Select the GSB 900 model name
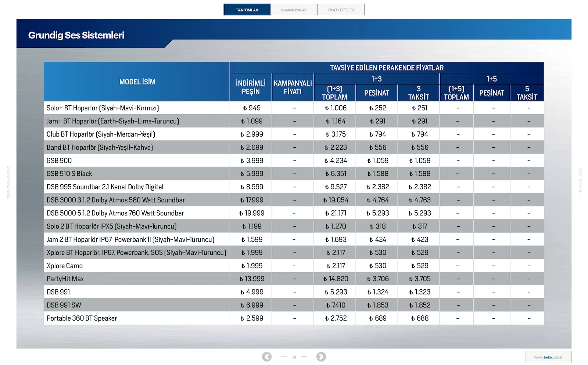The width and height of the screenshot is (588, 365). (x=59, y=160)
